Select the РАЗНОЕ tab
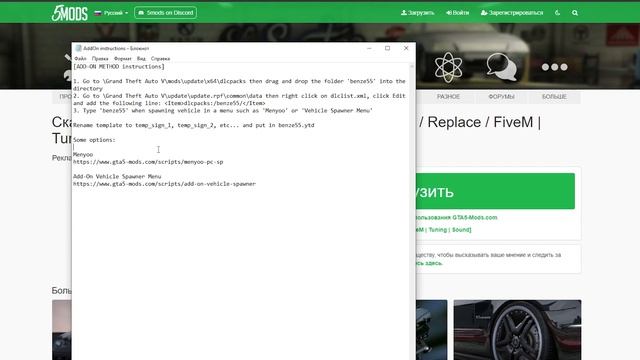Image resolution: width=640 pixels, height=360 pixels. pyautogui.click(x=448, y=97)
